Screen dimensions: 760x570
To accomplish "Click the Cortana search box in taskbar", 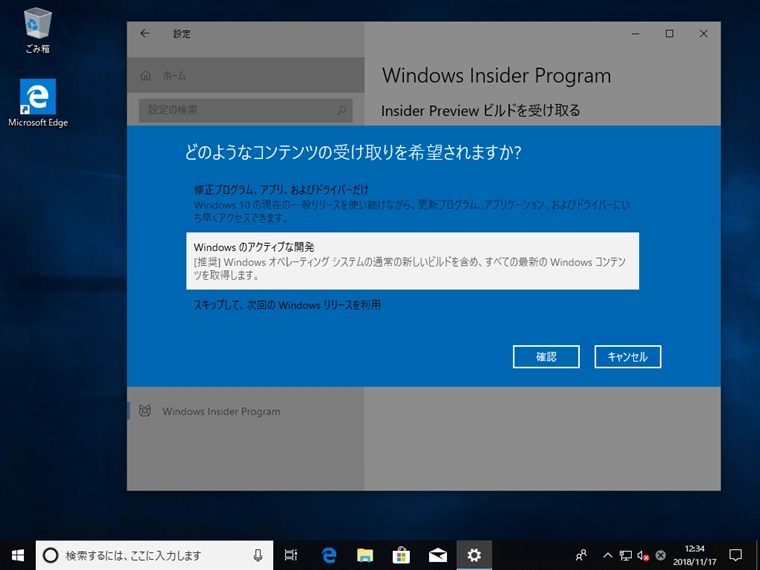I will pyautogui.click(x=154, y=555).
